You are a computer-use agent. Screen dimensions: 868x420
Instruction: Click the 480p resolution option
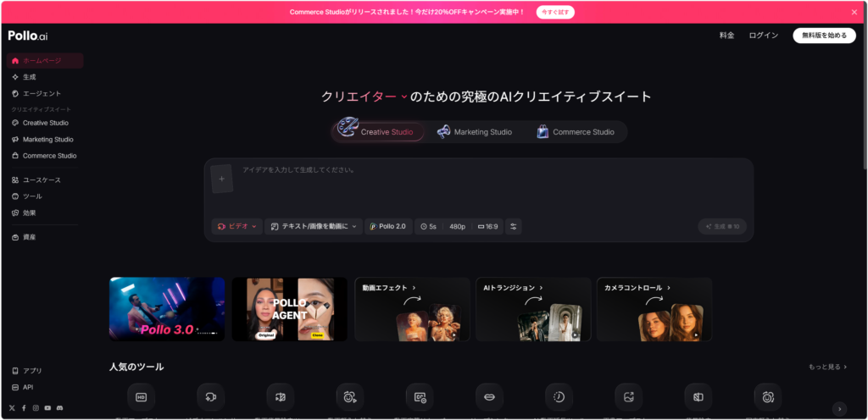pyautogui.click(x=457, y=227)
